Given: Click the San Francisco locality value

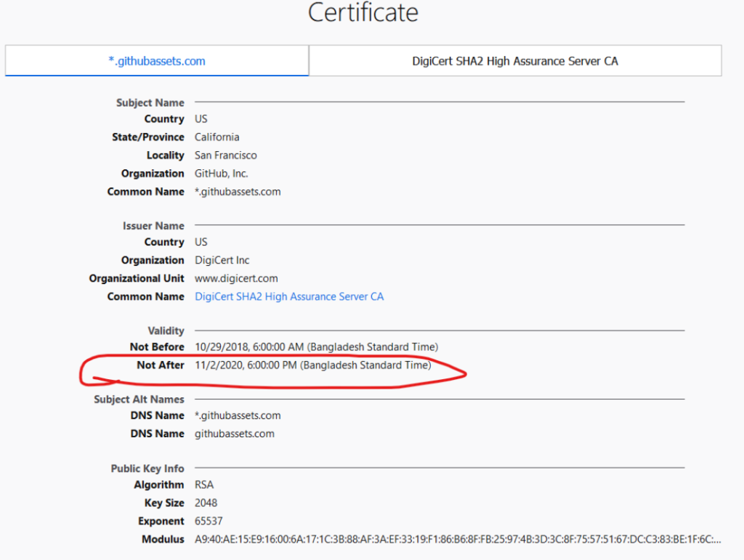Looking at the screenshot, I should coord(226,155).
